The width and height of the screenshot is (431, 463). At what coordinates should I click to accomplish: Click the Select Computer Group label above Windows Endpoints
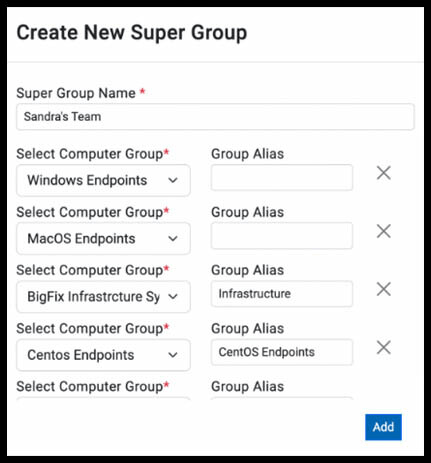click(90, 154)
